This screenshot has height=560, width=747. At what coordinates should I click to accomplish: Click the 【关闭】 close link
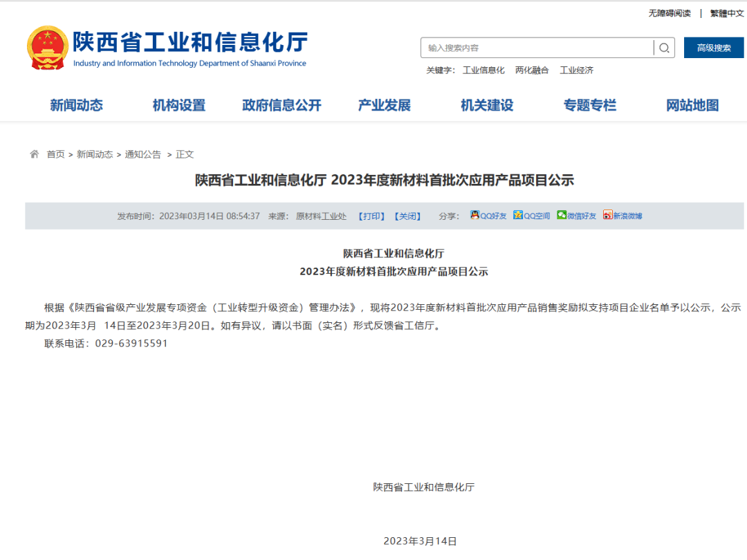408,216
